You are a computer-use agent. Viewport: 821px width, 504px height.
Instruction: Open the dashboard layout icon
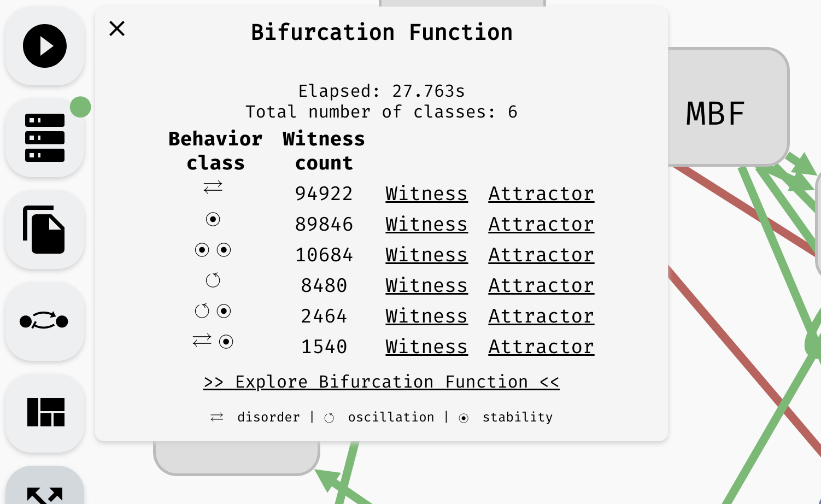[x=45, y=413]
